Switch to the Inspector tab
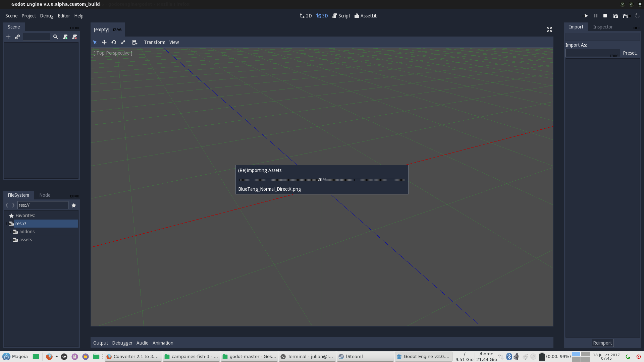The image size is (644, 362). pyautogui.click(x=603, y=27)
